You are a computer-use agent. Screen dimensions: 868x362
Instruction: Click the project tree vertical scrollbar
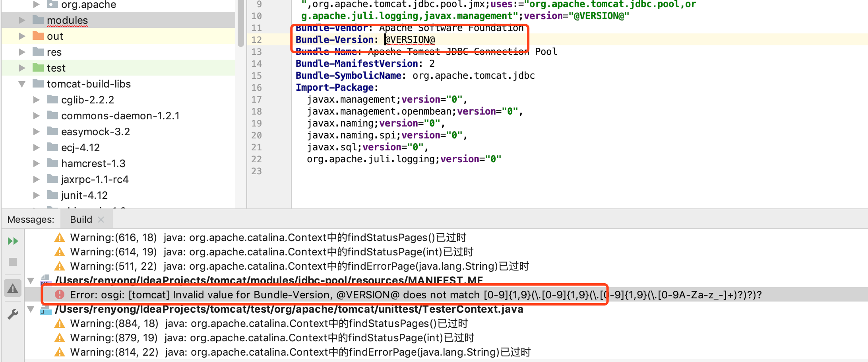coord(241,24)
